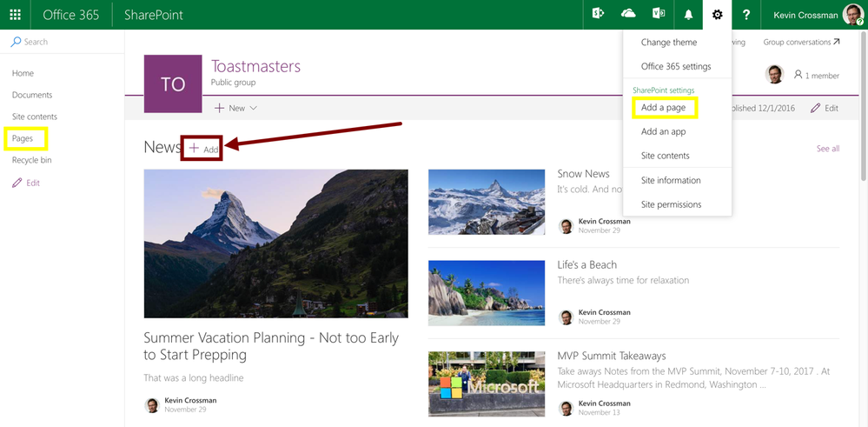Click the page vertical scrollbar
868x427 pixels.
coord(864,105)
